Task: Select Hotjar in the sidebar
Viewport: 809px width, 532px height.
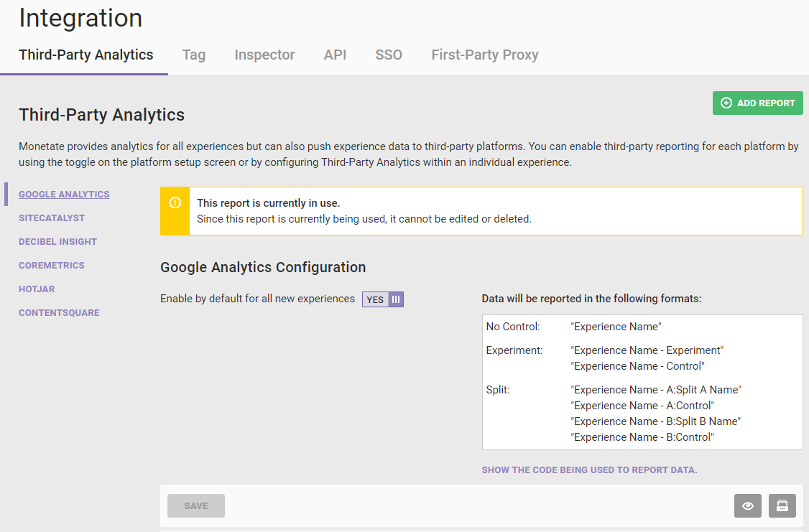Action: pos(37,289)
